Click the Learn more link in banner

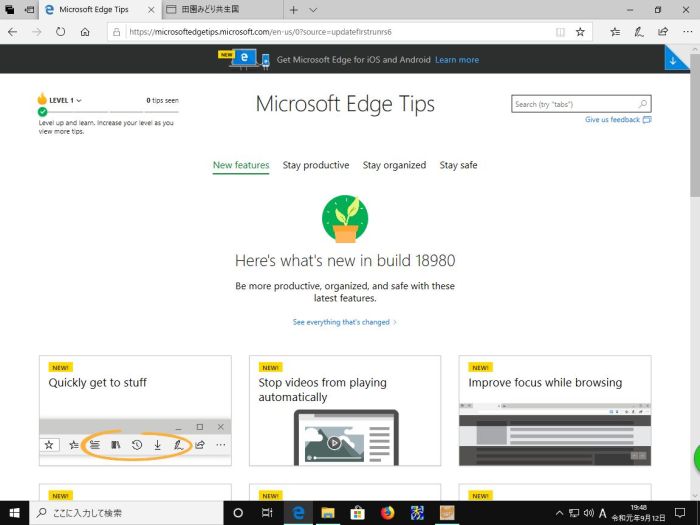(x=456, y=60)
